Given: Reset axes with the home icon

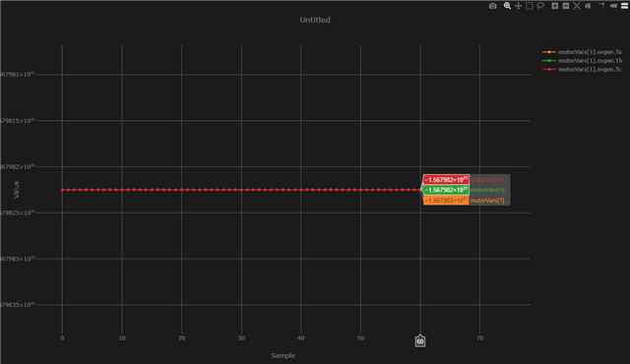Looking at the screenshot, I should (588, 6).
